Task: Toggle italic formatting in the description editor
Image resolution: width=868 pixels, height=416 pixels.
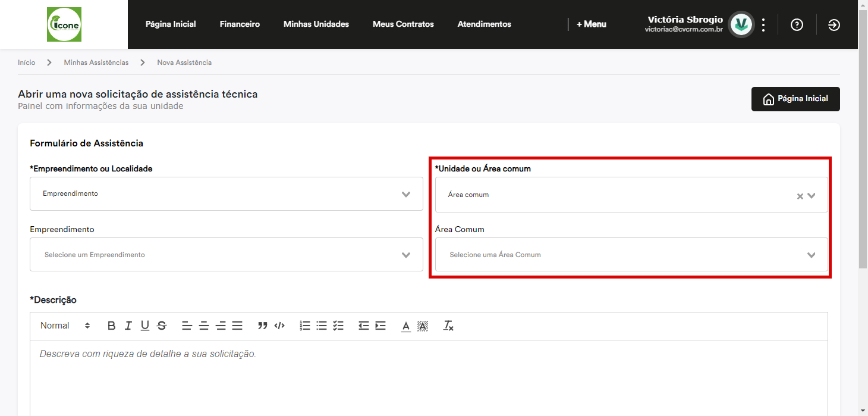Action: 128,326
